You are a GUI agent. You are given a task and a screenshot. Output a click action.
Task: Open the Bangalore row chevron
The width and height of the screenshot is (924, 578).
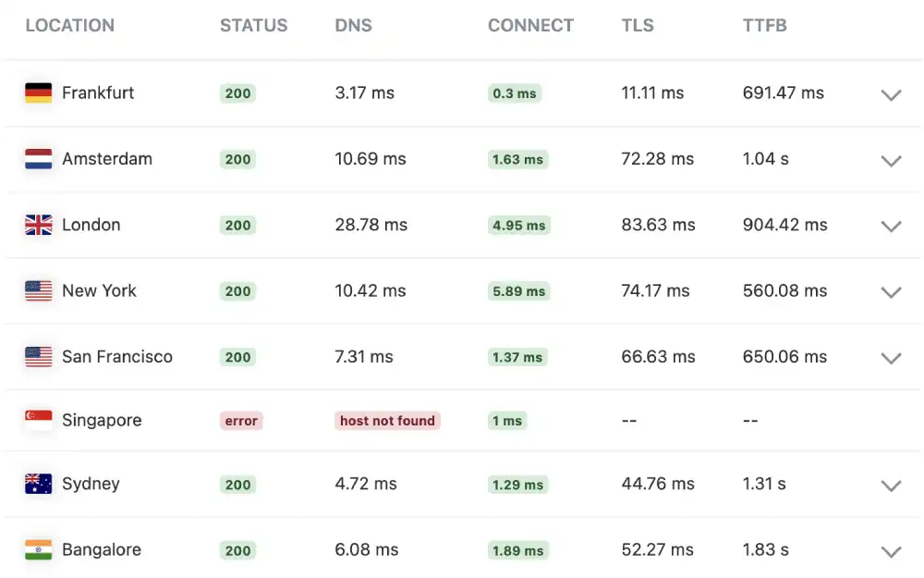(x=891, y=551)
